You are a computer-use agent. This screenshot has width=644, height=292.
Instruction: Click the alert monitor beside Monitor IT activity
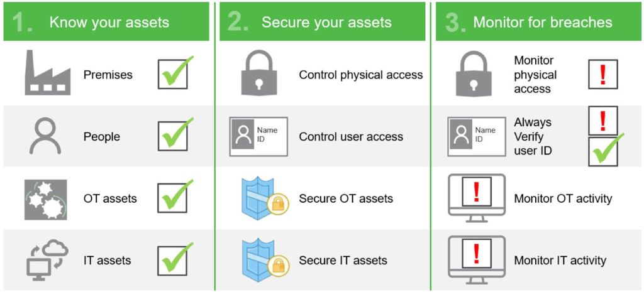[477, 260]
